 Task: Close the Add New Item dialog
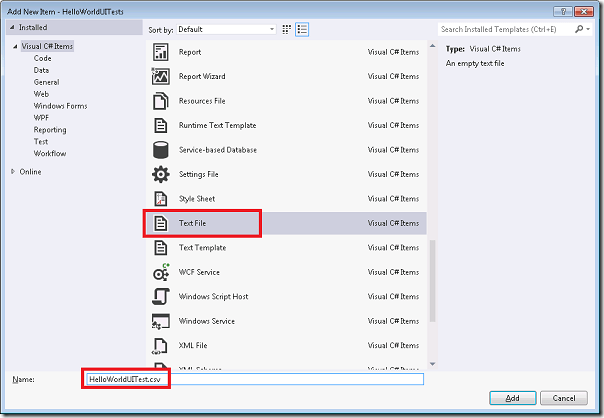point(584,11)
